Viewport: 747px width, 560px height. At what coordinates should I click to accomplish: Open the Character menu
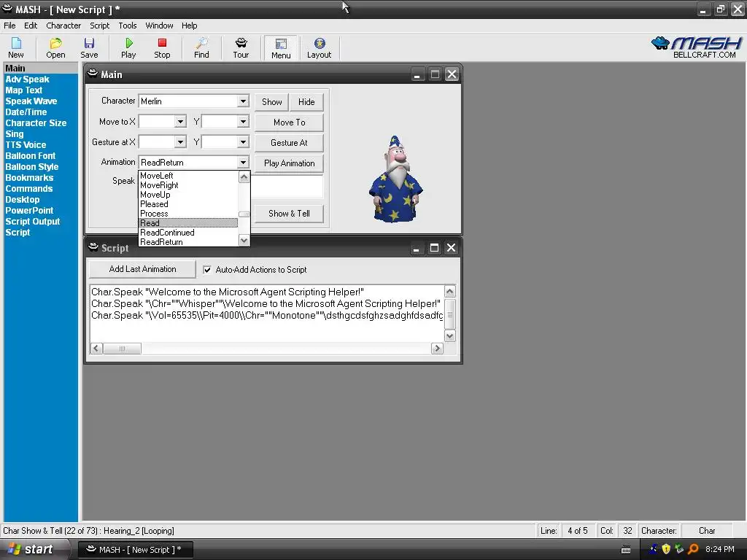point(63,26)
